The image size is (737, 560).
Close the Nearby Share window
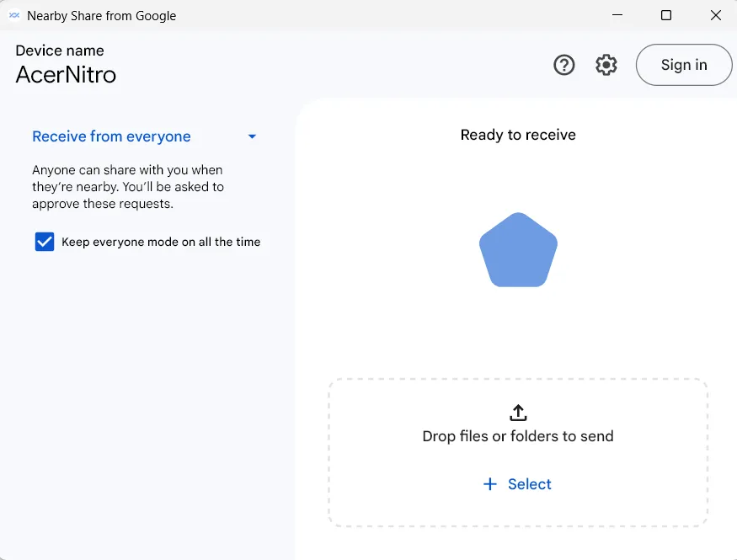click(x=715, y=15)
